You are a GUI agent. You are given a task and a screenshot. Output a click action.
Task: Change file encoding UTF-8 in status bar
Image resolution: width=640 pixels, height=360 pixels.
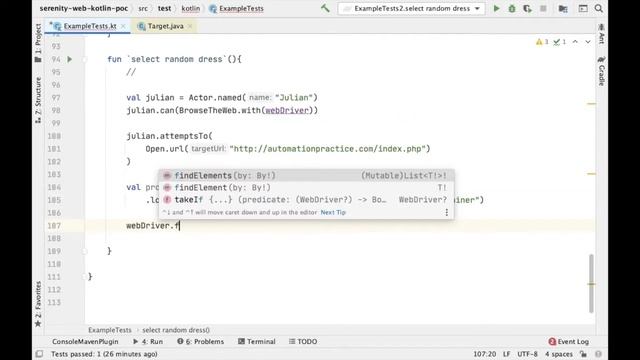click(527, 354)
